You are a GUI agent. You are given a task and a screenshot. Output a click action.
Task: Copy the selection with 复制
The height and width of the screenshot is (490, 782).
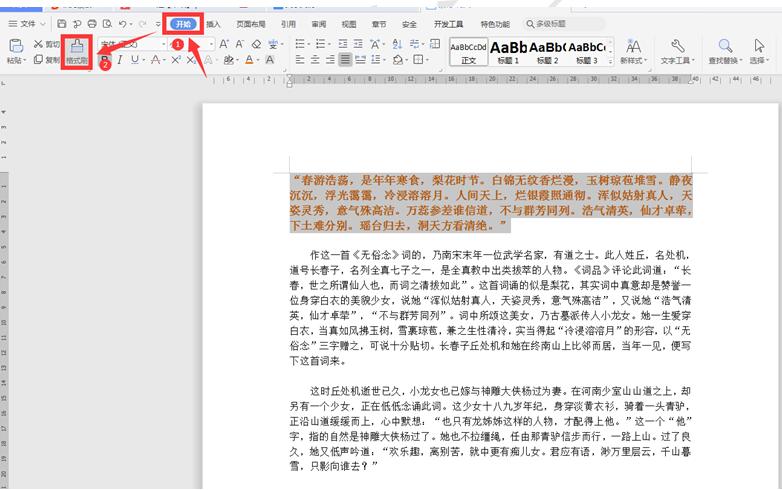pos(46,60)
